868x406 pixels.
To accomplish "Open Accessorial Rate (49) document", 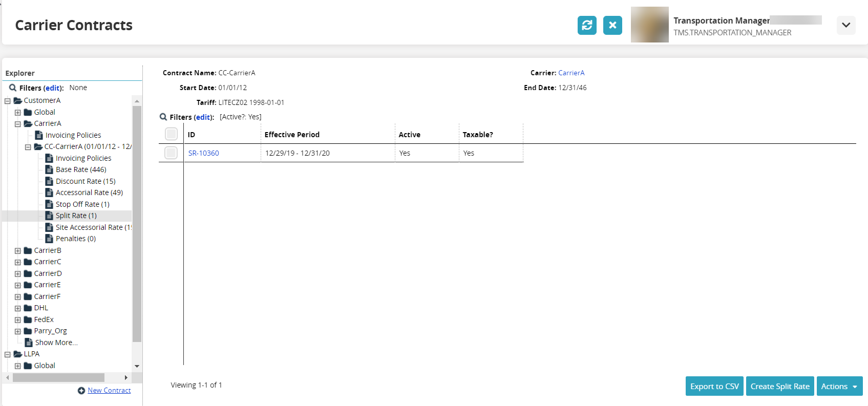I will 90,193.
